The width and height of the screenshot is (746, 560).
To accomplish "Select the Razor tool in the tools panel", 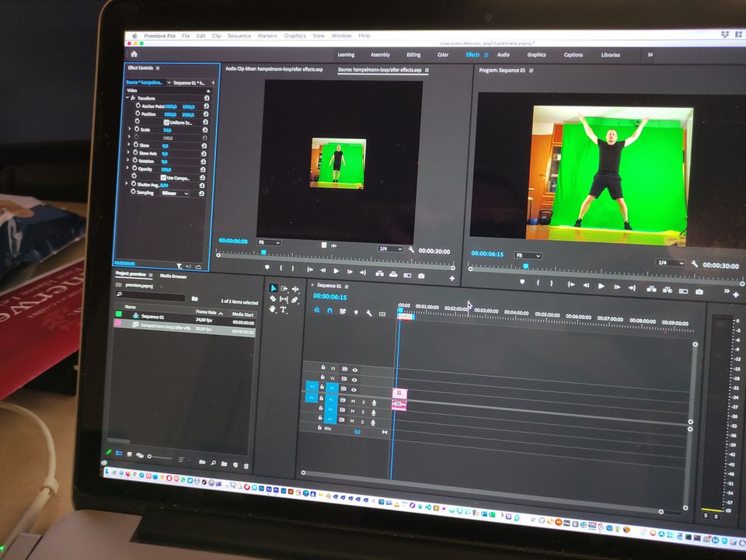I will click(274, 299).
